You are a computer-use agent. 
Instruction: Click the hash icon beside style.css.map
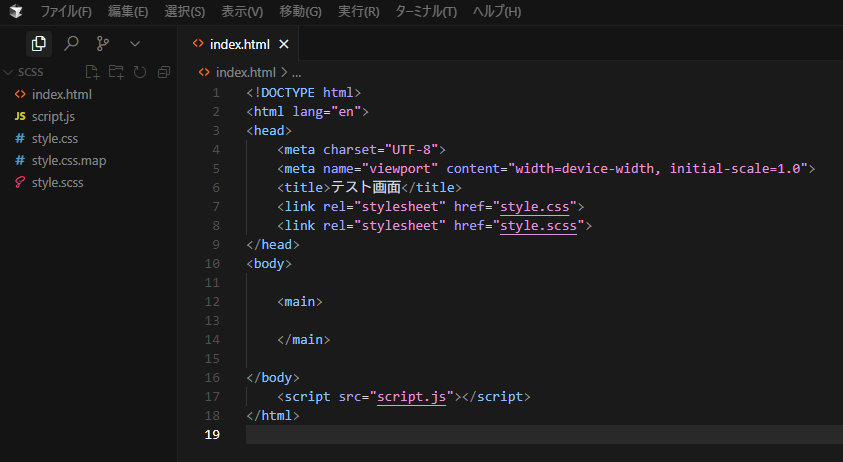(20, 160)
